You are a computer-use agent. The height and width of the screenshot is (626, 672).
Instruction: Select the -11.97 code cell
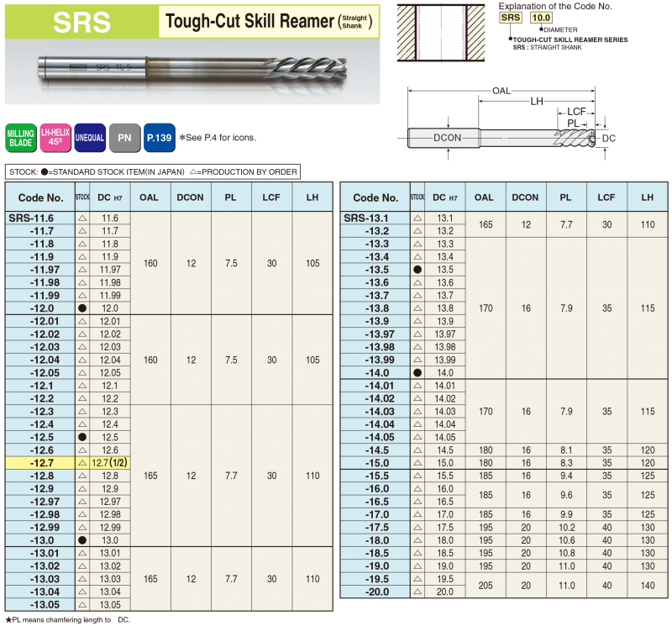40,270
